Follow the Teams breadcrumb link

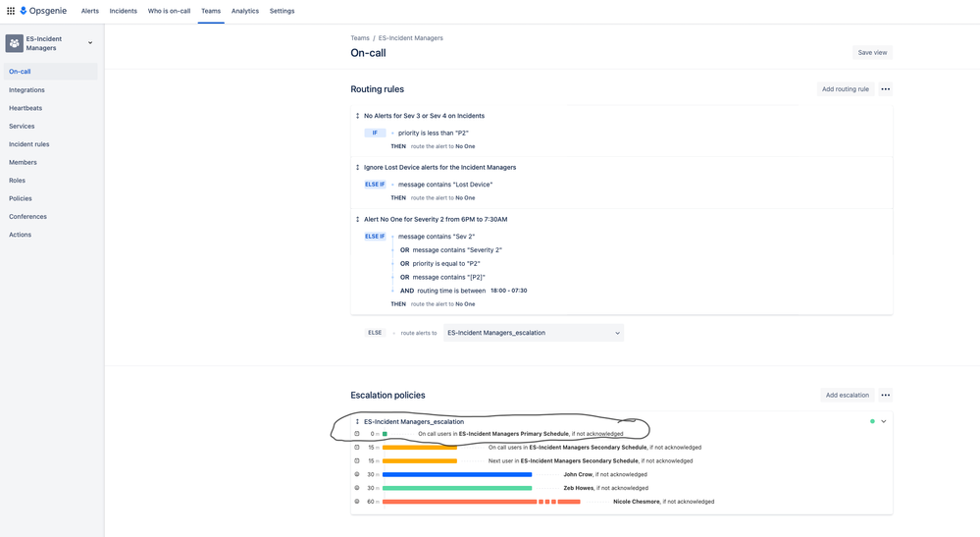tap(360, 38)
